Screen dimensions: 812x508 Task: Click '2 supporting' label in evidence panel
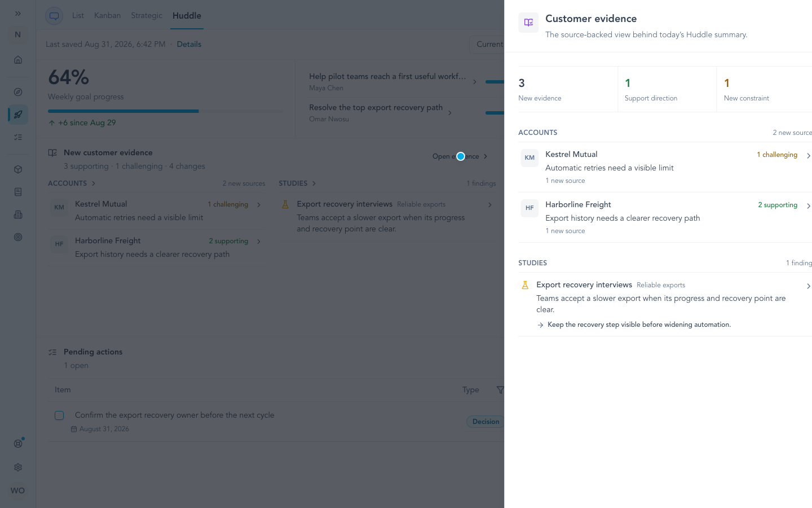coord(778,205)
